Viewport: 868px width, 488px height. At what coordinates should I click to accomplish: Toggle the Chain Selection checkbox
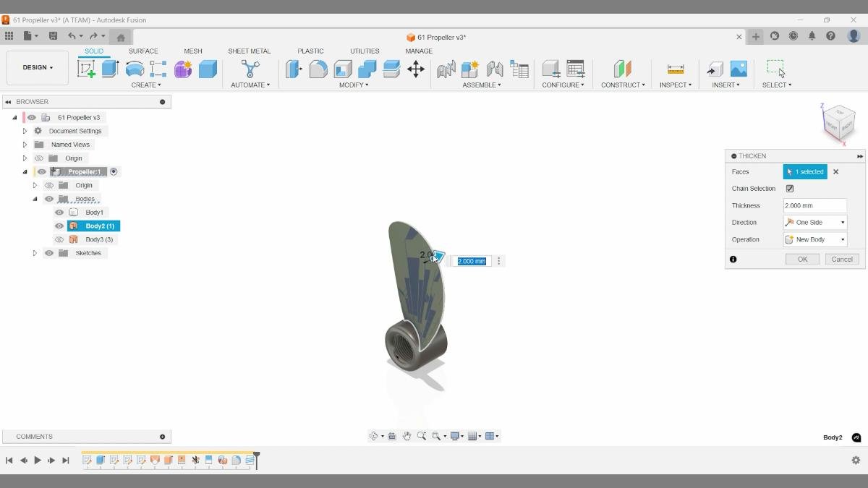coord(789,188)
